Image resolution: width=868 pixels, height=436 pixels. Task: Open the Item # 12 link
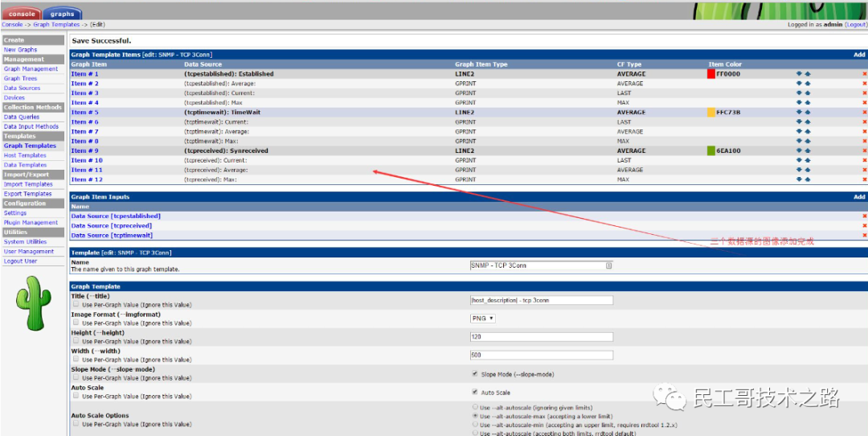pos(87,179)
